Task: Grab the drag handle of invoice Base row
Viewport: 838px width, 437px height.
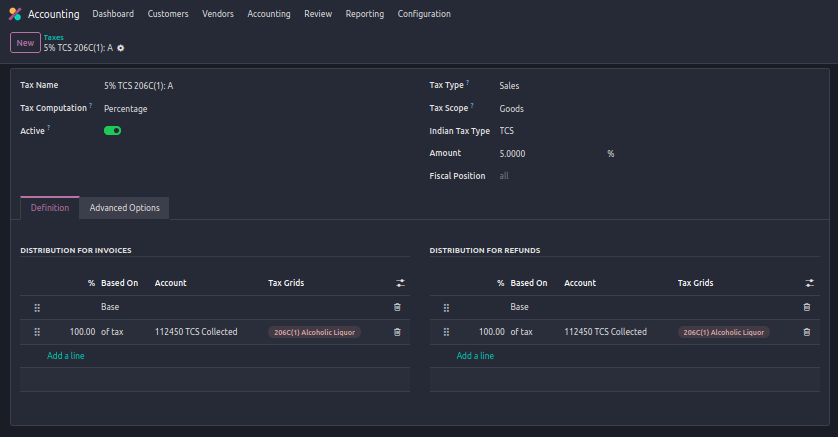Action: click(37, 307)
